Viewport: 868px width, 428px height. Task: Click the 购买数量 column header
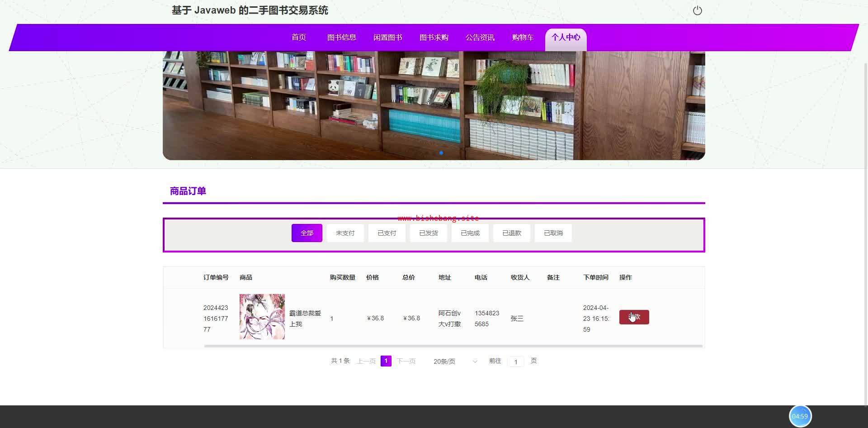(x=343, y=277)
